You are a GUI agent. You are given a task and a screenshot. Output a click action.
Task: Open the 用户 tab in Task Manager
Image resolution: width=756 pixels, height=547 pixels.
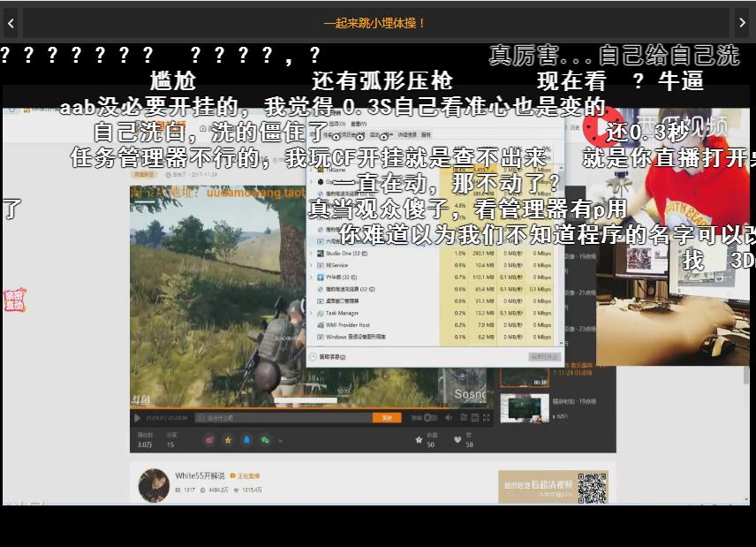[384, 136]
